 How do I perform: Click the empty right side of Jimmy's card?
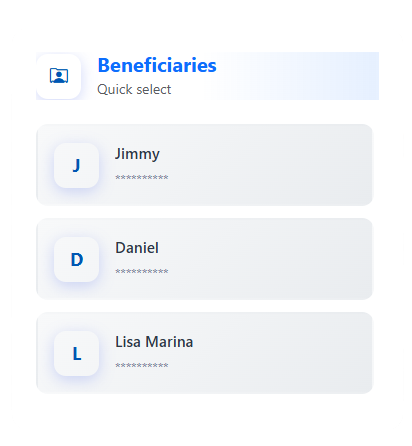(x=283, y=165)
